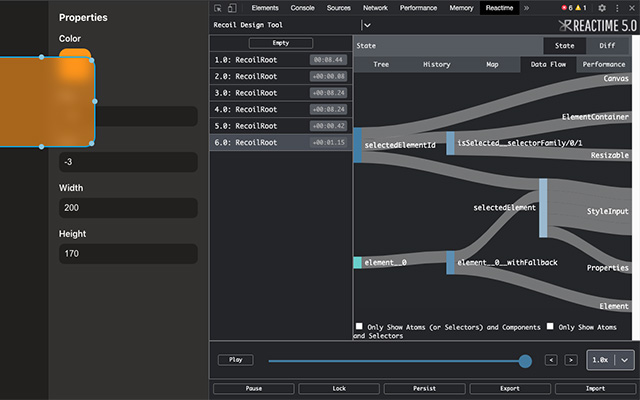Viewport: 640px width, 400px height.
Task: Open the Map tab
Action: click(x=492, y=64)
